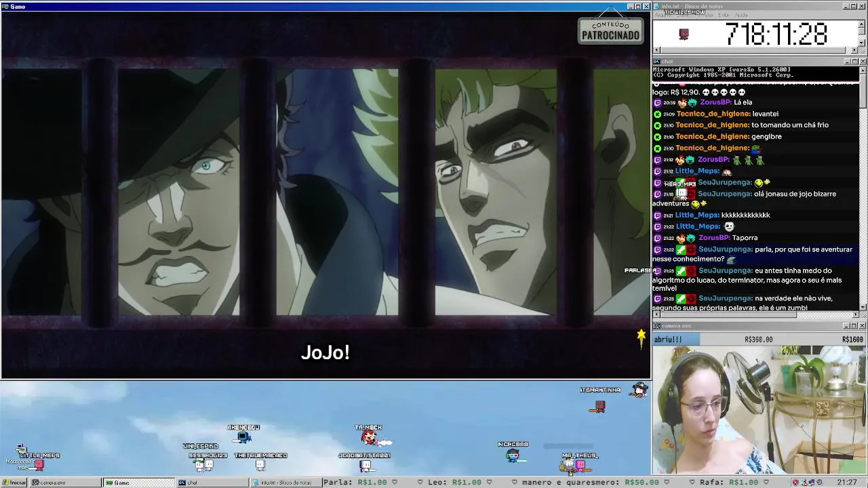Viewport: 868px width, 488px height.
Task: Click the Iniciar start button
Action: pyautogui.click(x=14, y=483)
